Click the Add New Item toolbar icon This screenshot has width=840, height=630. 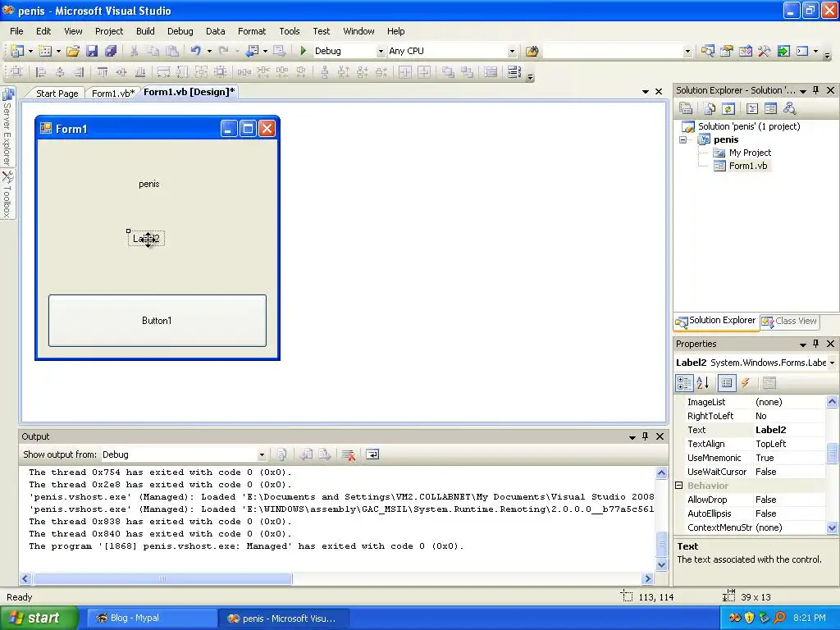click(x=45, y=51)
